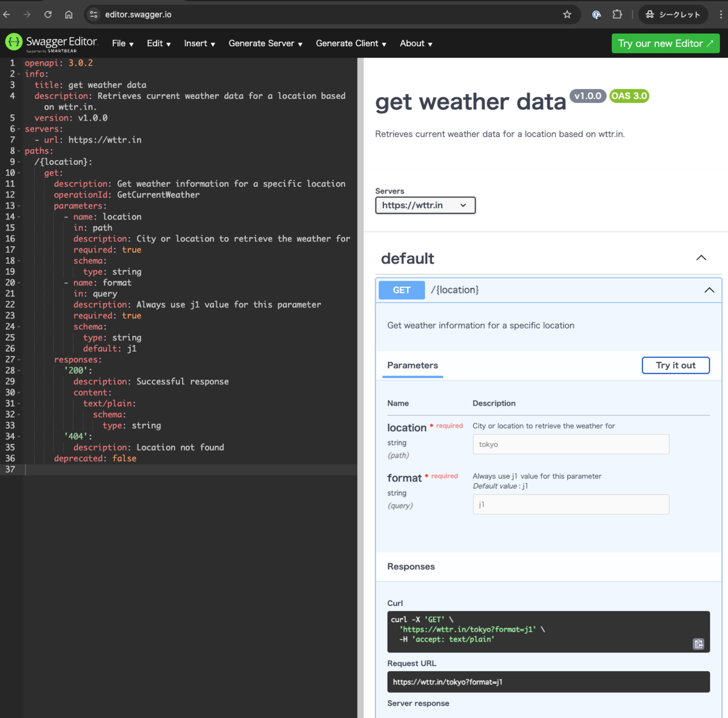Collapse the GET /{location} operation chevron
728x718 pixels.
[x=709, y=290]
